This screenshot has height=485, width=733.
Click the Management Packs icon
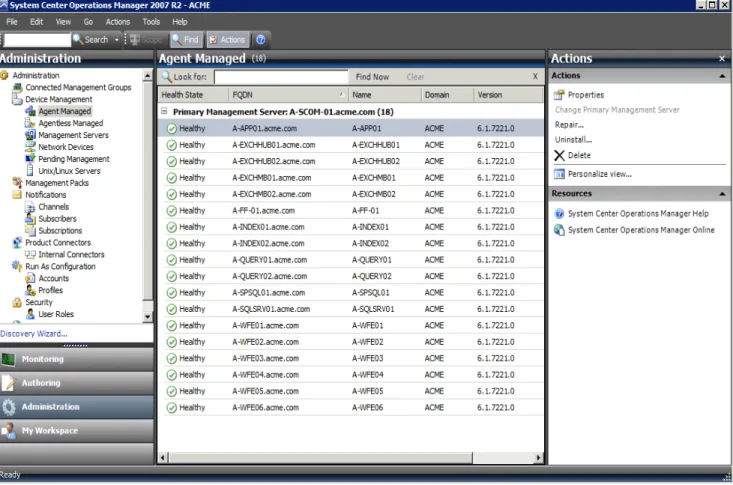click(17, 183)
